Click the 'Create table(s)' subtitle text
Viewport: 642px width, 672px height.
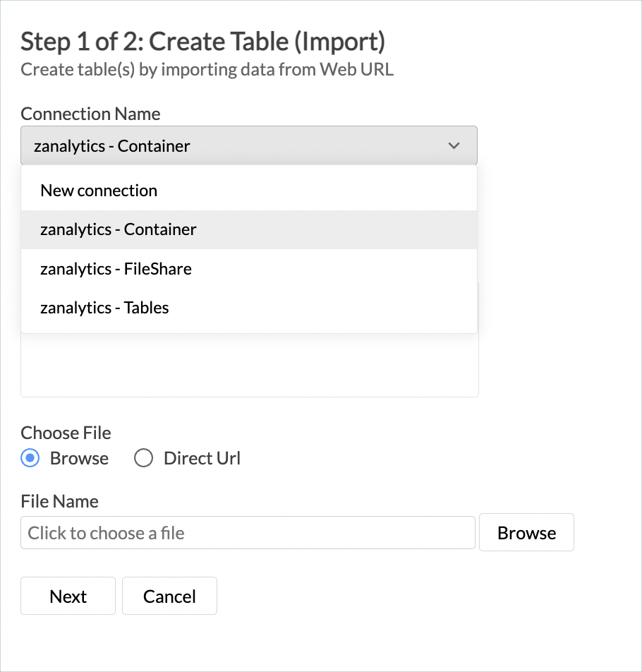point(207,69)
